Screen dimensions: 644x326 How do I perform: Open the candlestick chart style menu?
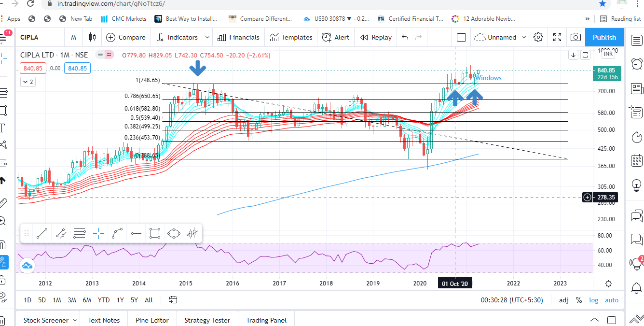[92, 37]
